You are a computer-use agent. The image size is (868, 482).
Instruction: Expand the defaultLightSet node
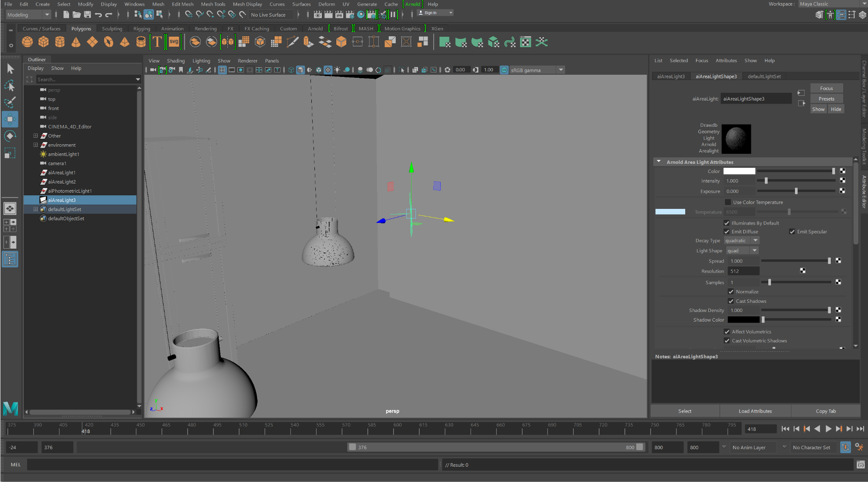(35, 209)
